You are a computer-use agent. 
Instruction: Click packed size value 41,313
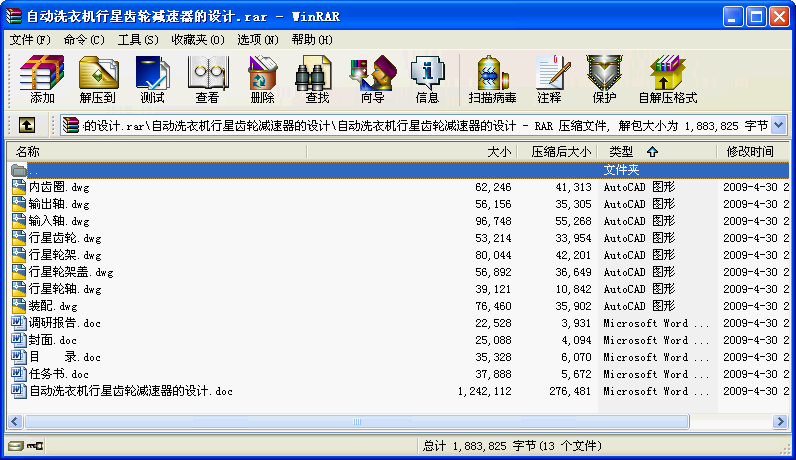(x=573, y=187)
